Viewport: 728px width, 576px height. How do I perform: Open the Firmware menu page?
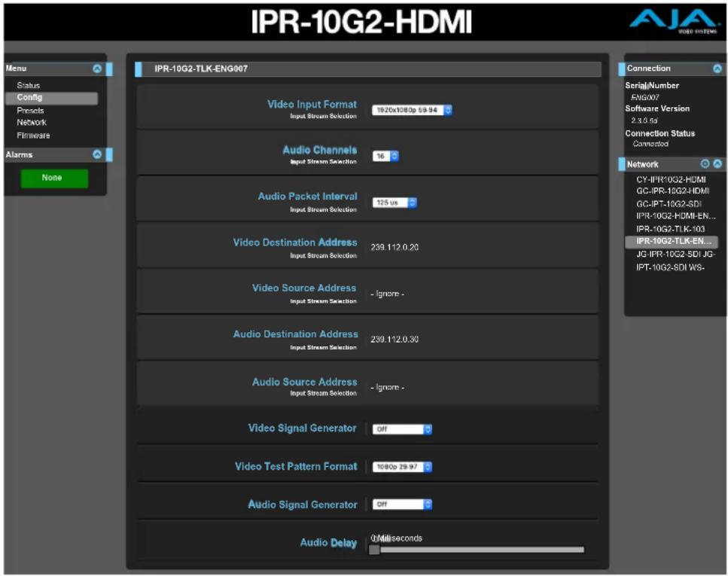(33, 136)
